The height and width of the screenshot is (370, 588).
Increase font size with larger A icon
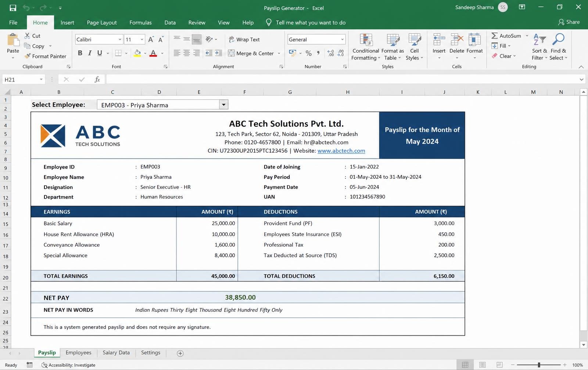coord(151,39)
